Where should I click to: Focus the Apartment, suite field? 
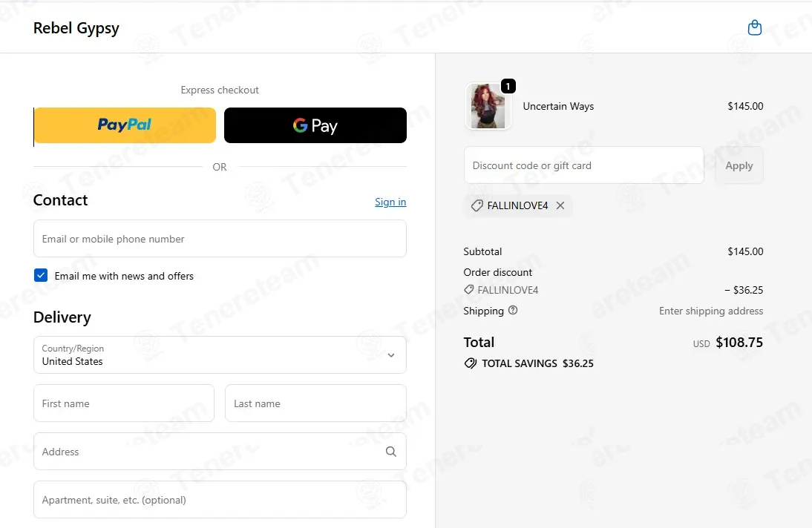pos(220,500)
